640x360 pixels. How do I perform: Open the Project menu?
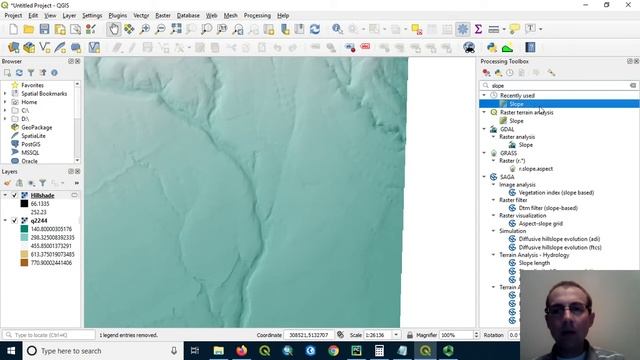[x=13, y=16]
